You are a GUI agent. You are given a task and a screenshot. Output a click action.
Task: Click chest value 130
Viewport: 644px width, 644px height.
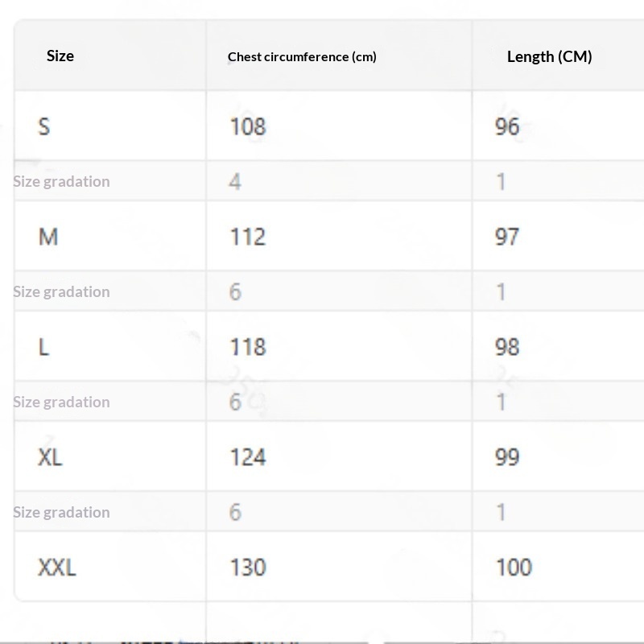point(247,568)
